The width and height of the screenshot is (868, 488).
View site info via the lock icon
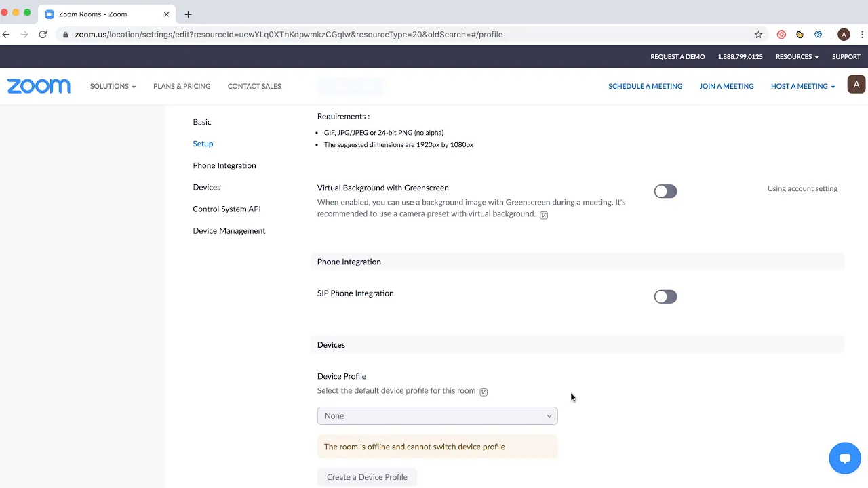pyautogui.click(x=65, y=35)
